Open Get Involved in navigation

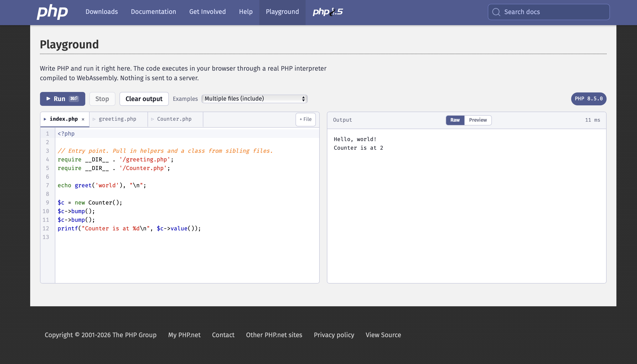pos(207,12)
